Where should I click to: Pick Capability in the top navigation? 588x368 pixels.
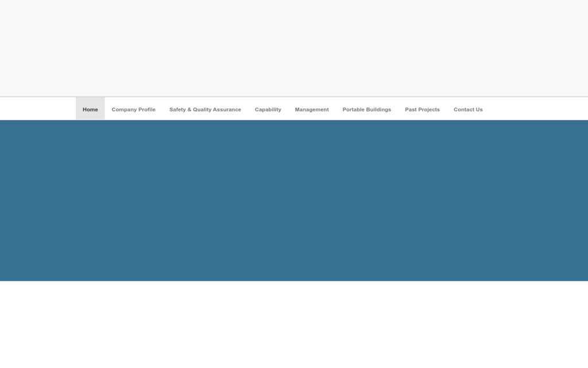268,109
